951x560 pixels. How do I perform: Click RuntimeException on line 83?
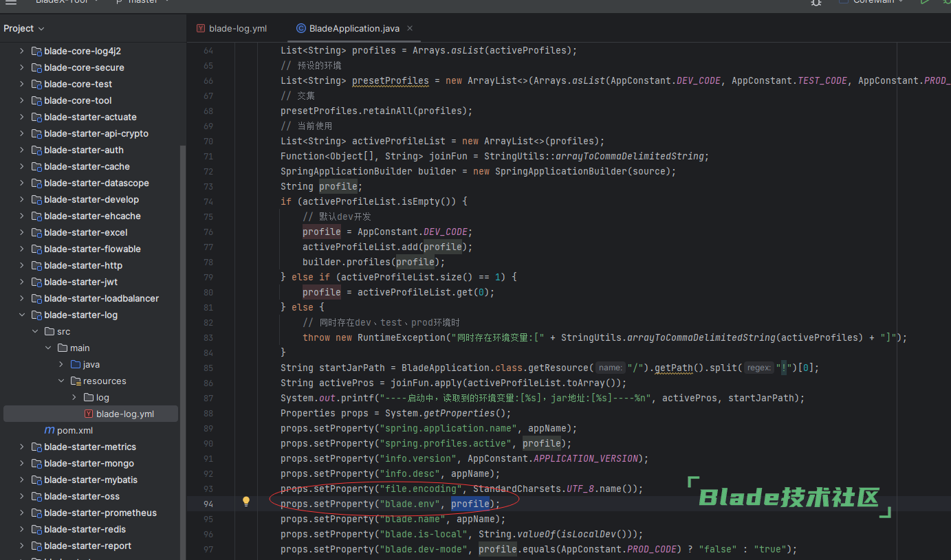point(402,337)
